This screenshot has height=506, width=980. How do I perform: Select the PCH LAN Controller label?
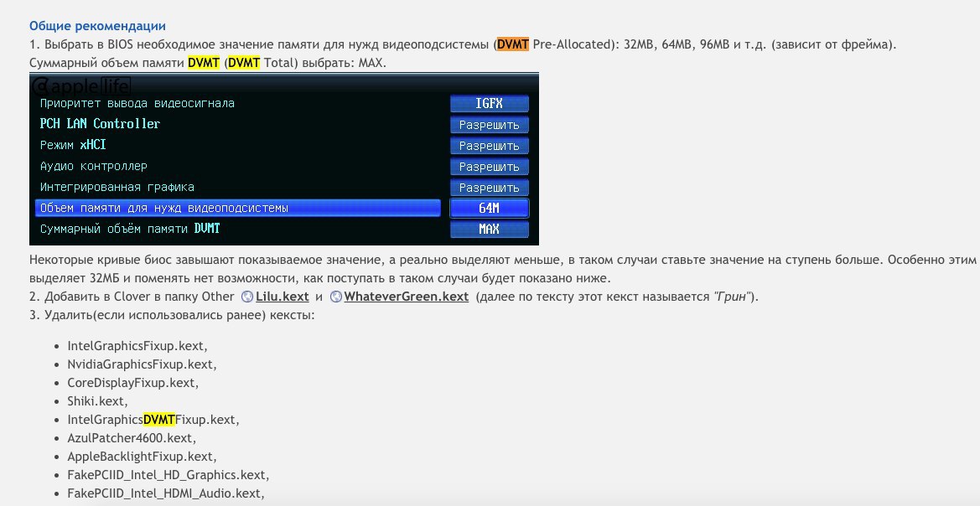(x=100, y=124)
